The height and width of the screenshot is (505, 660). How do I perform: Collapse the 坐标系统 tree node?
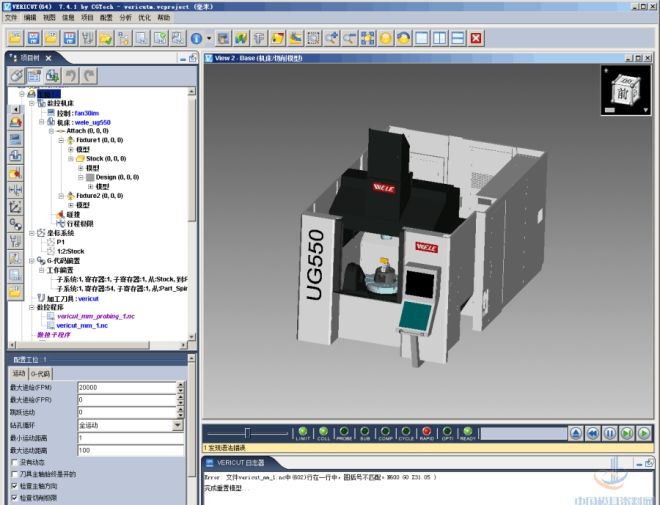click(32, 233)
